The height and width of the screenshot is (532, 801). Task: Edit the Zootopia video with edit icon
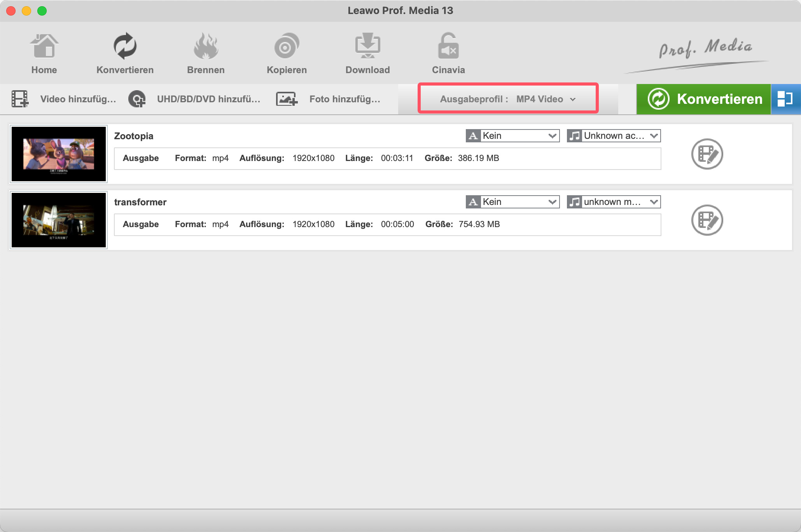[x=707, y=154]
